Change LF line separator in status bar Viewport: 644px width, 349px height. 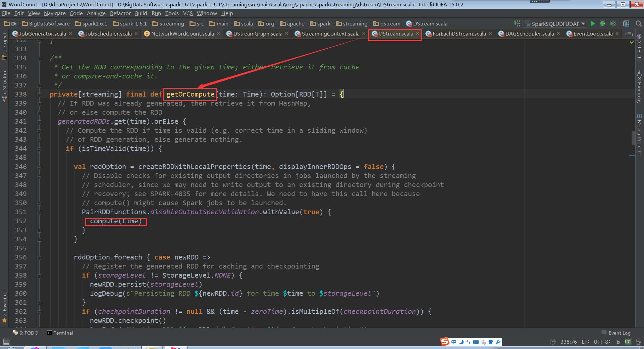(x=585, y=342)
